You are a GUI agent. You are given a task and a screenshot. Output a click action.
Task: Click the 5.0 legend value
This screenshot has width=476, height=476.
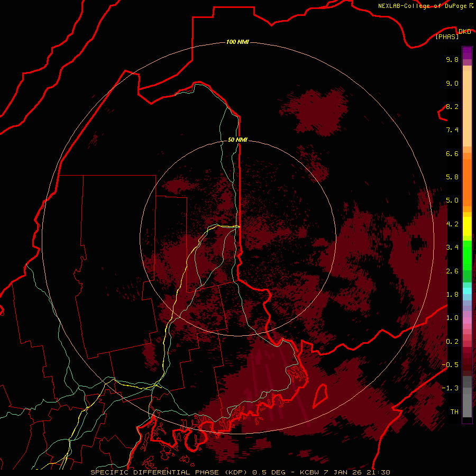click(x=452, y=200)
